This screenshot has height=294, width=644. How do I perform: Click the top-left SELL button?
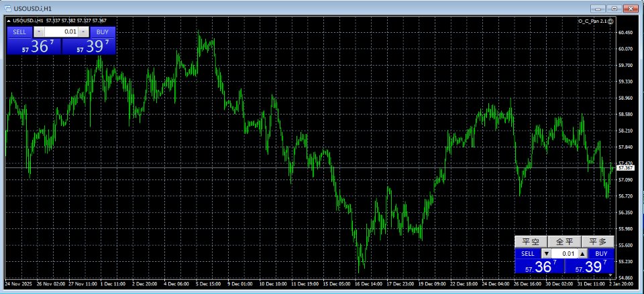click(19, 32)
